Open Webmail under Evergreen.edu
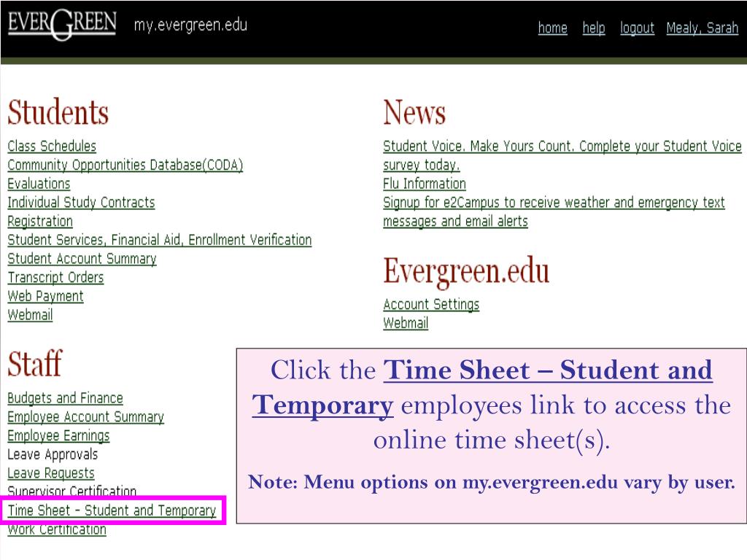 (x=406, y=323)
